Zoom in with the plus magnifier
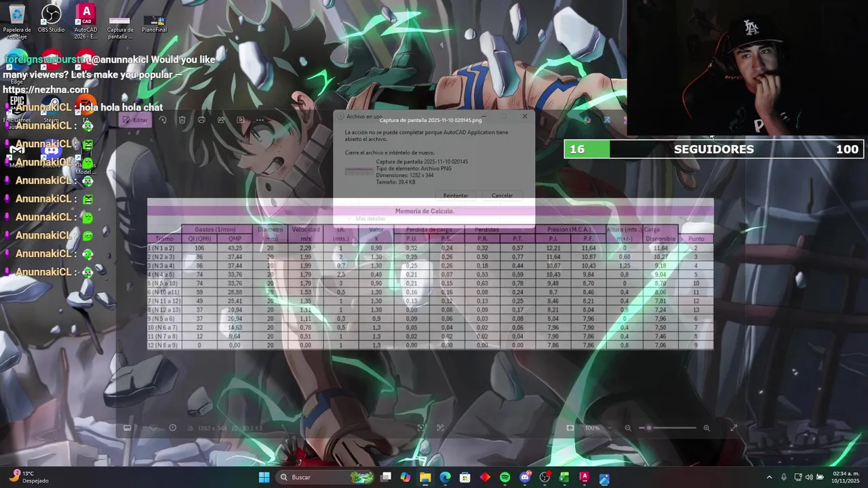This screenshot has height=488, width=868. coord(707,428)
